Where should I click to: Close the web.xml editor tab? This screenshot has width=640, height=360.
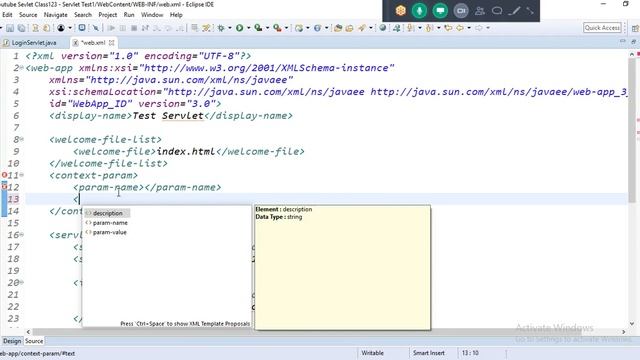click(111, 42)
